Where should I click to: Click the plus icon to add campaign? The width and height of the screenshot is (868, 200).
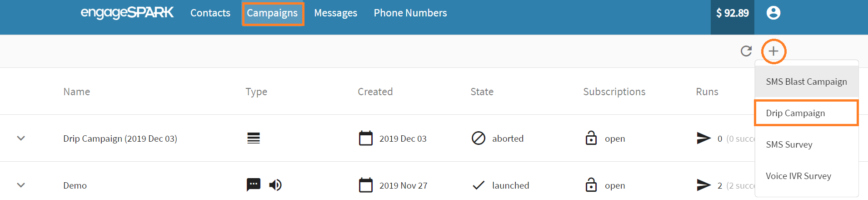point(773,51)
